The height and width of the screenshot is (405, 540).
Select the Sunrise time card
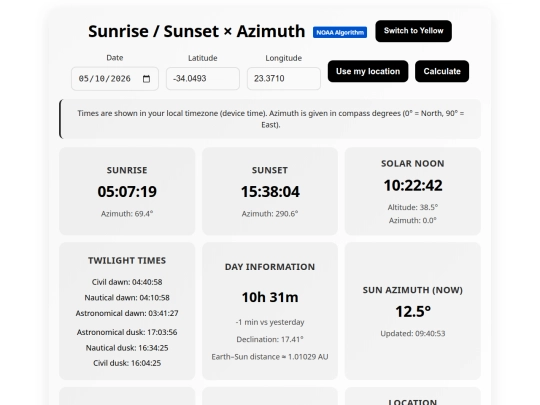[127, 191]
